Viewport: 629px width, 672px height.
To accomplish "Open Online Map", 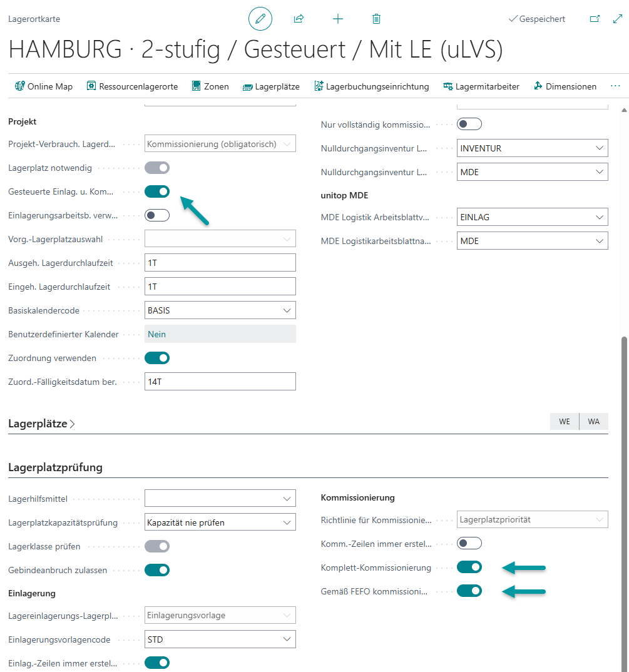I will pyautogui.click(x=43, y=86).
